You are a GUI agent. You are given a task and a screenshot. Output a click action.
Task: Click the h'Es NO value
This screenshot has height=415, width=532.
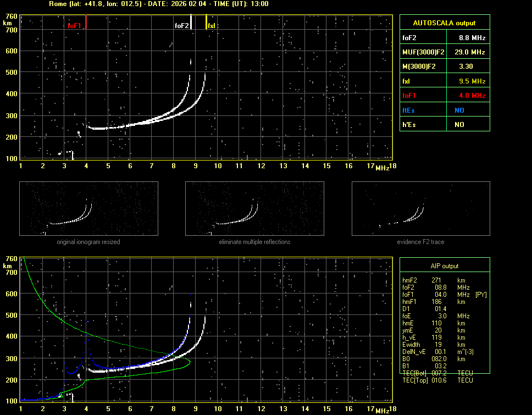459,125
